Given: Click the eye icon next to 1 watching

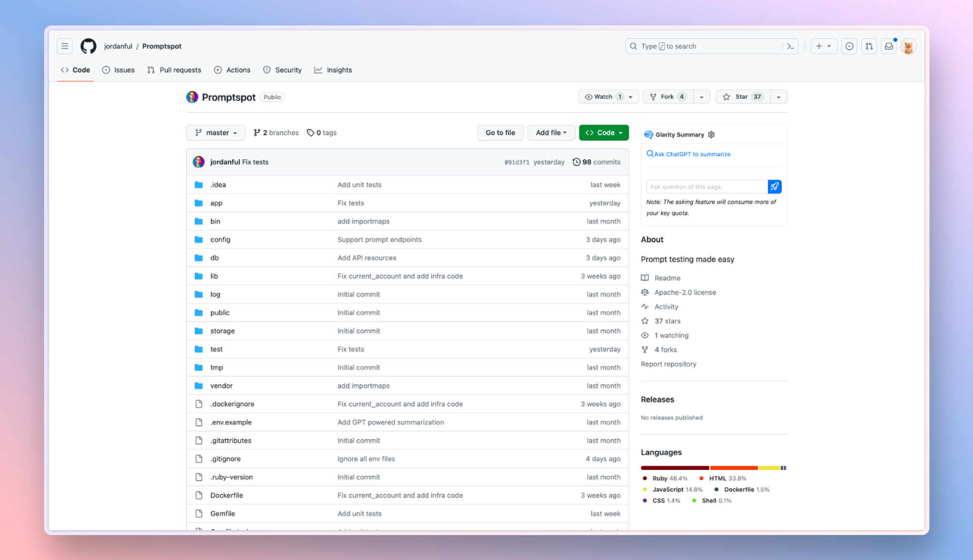Looking at the screenshot, I should click(645, 335).
